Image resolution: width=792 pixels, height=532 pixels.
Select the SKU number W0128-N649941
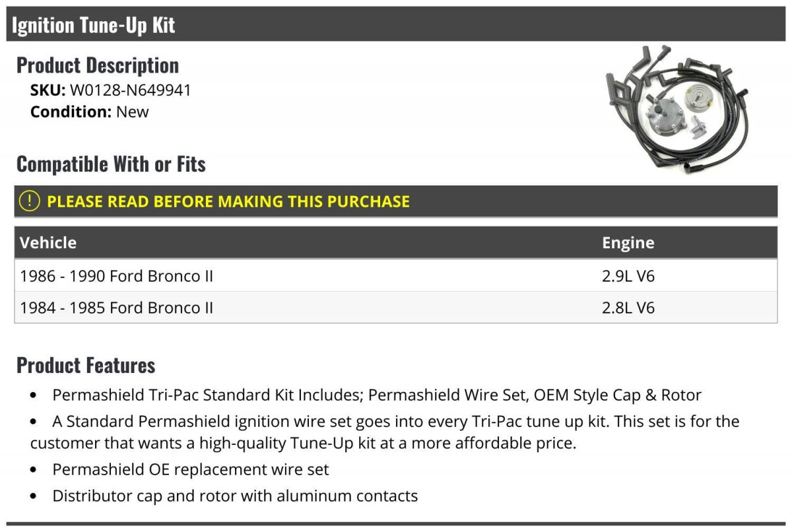[130, 90]
